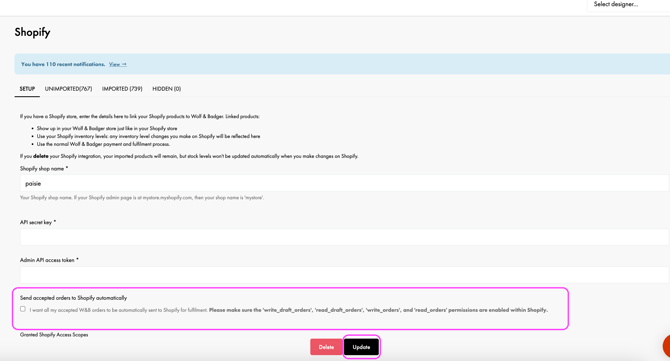The width and height of the screenshot is (670, 361).
Task: Click 'Send accepted orders to Shopify automatically' heading
Action: pyautogui.click(x=73, y=298)
